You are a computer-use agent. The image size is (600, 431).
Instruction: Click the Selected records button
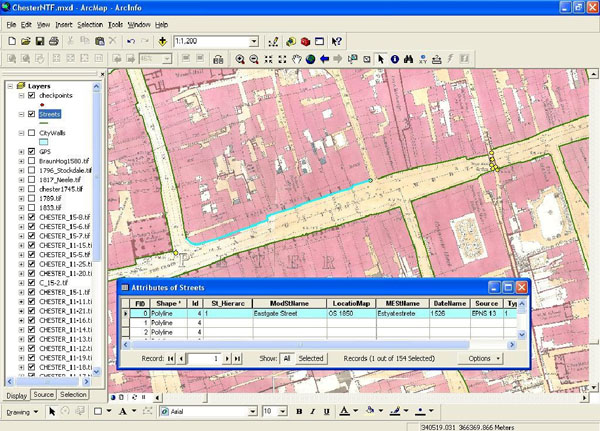(311, 357)
